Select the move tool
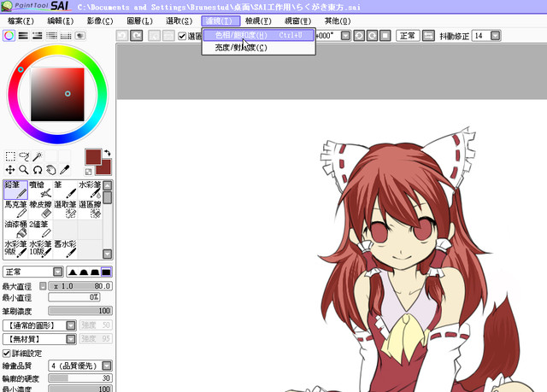547x392 pixels. coord(10,170)
